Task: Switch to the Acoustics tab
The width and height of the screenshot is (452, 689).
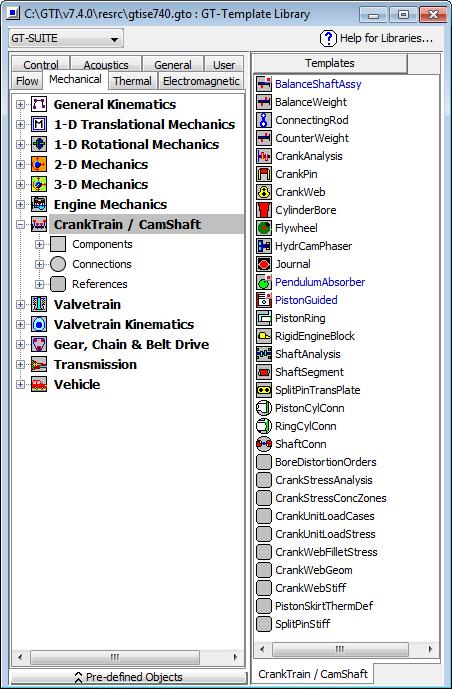Action: coord(106,64)
